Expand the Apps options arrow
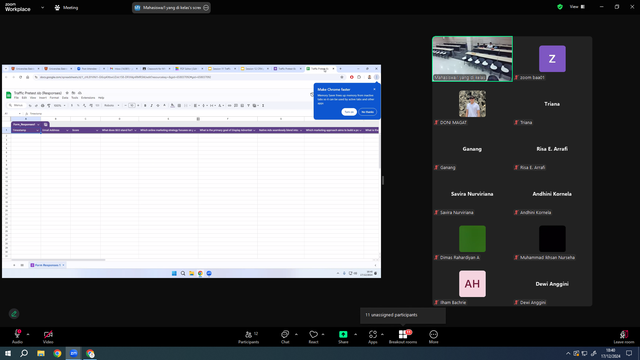Image resolution: width=640 pixels, height=360 pixels. point(382,334)
